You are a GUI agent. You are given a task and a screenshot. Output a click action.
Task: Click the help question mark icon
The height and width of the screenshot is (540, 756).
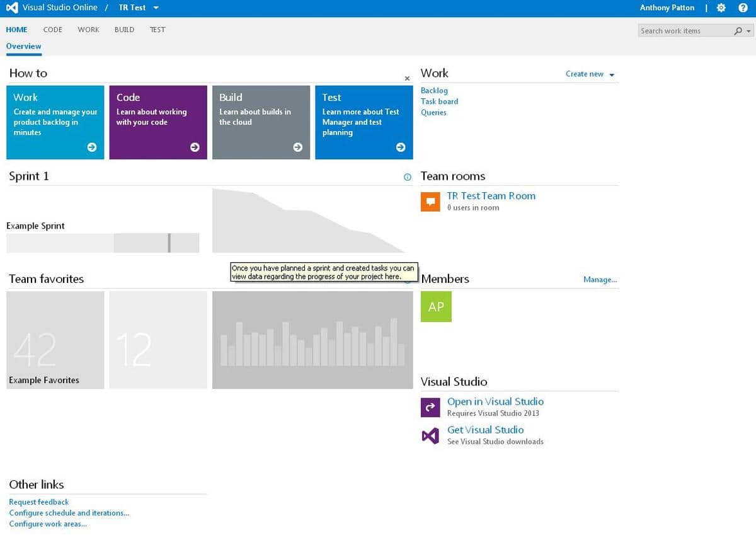(x=743, y=8)
